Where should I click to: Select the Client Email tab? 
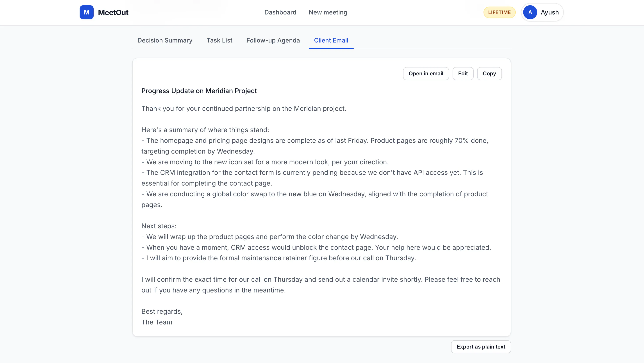(x=331, y=41)
